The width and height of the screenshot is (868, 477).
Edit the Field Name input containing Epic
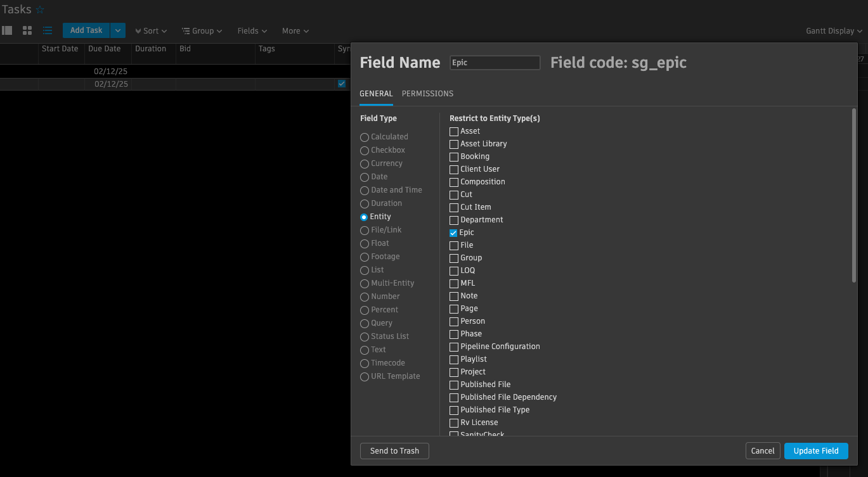click(495, 63)
